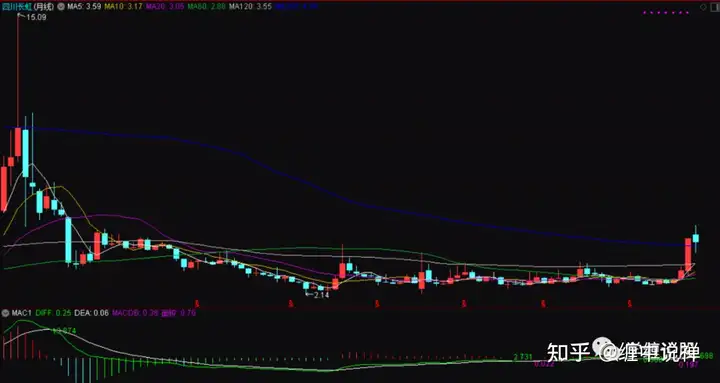Click the DEA: 0.06 value
Image resolution: width=720 pixels, height=383 pixels.
coord(91,313)
